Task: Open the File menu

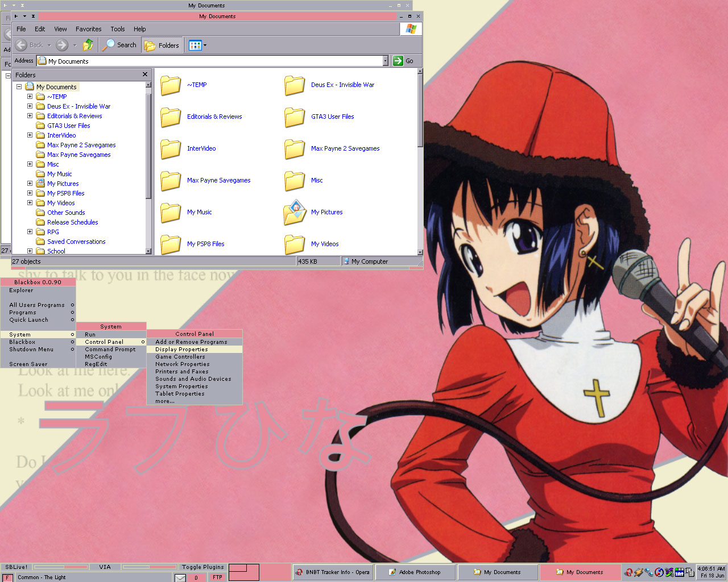Action: (x=21, y=29)
